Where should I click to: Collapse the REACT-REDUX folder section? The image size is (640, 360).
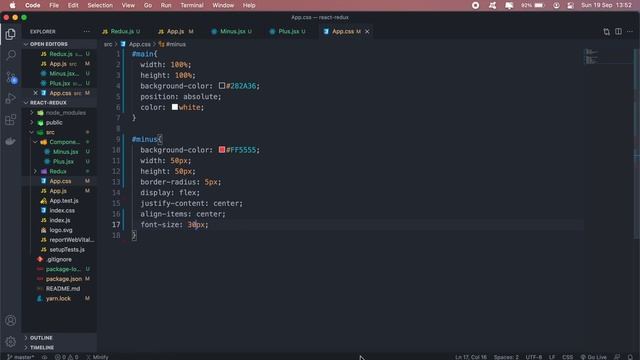pyautogui.click(x=47, y=103)
